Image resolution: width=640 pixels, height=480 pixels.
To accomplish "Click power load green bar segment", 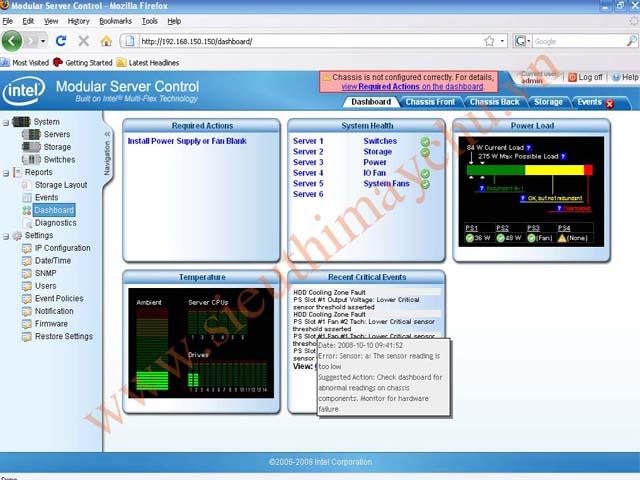I will (496, 170).
